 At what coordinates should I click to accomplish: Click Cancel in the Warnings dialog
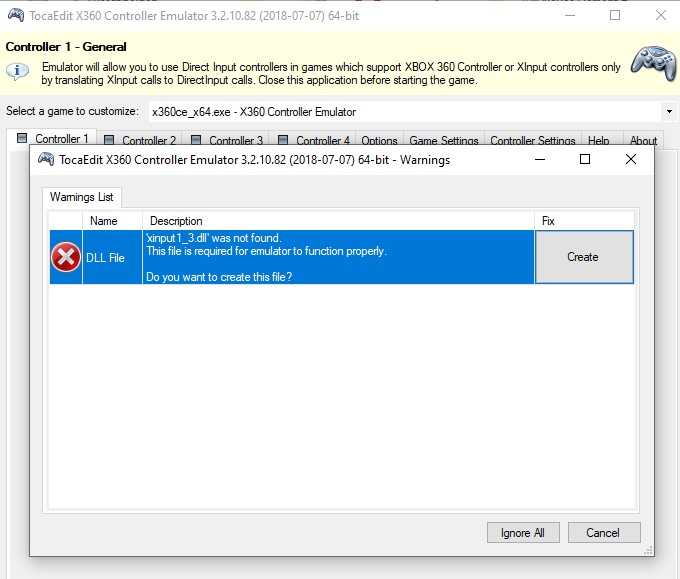pos(604,533)
